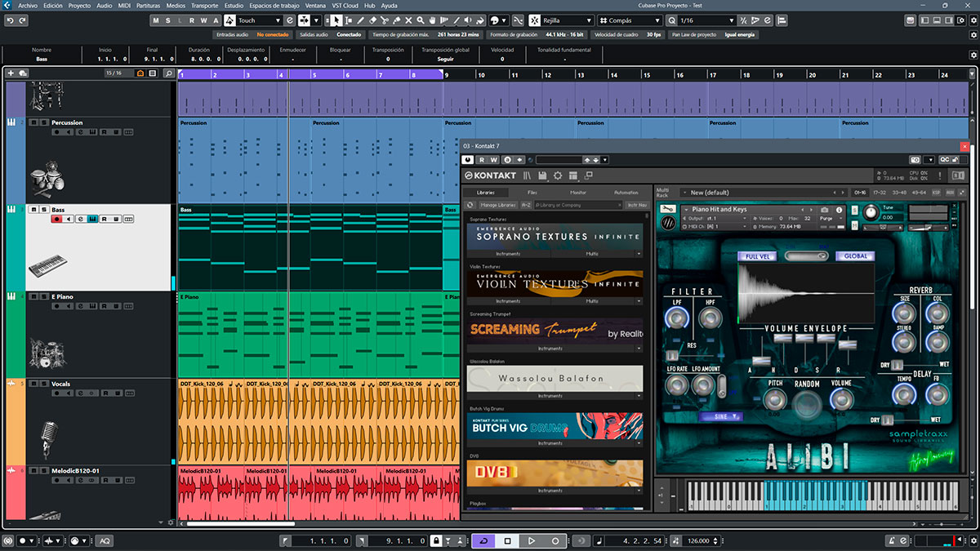
Task: Solo the E Piano track
Action: (x=43, y=296)
